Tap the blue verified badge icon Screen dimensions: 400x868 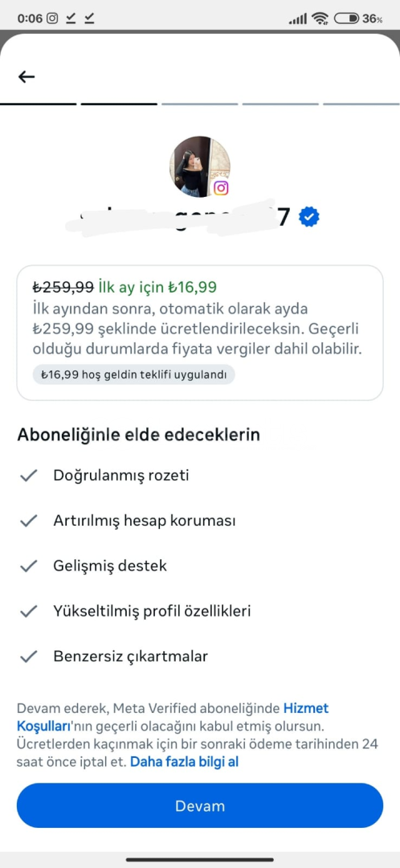pyautogui.click(x=308, y=218)
